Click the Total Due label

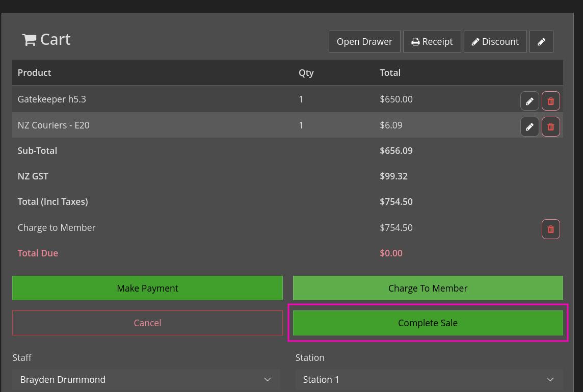pyautogui.click(x=38, y=253)
